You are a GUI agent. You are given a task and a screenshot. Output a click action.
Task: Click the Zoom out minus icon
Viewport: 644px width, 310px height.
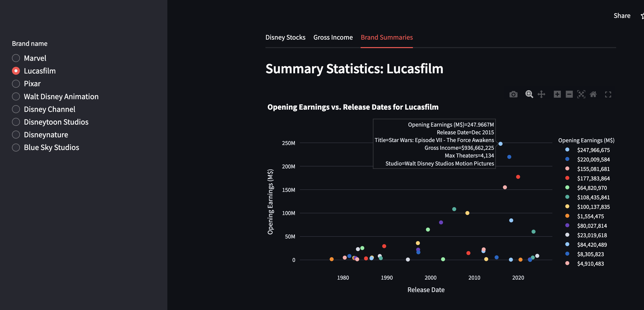coord(569,94)
